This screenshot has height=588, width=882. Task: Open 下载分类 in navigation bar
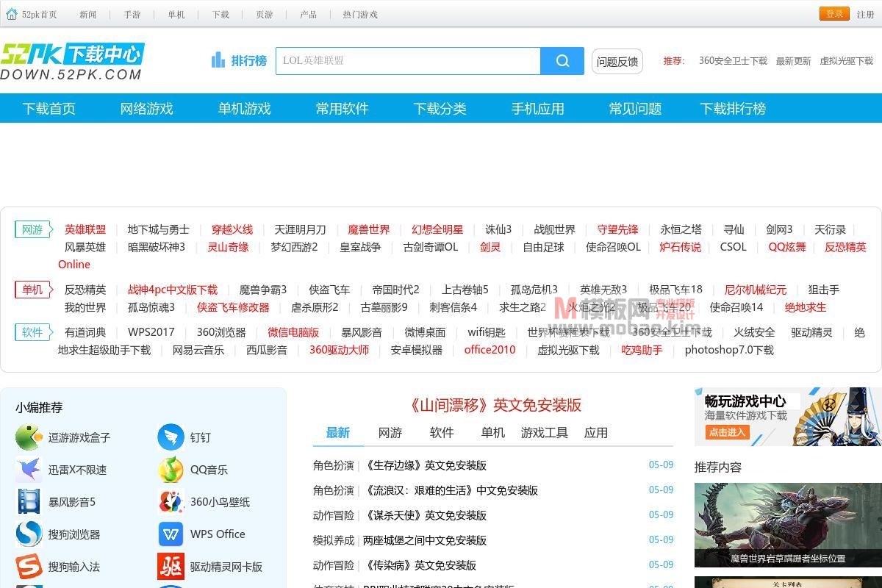coord(440,109)
